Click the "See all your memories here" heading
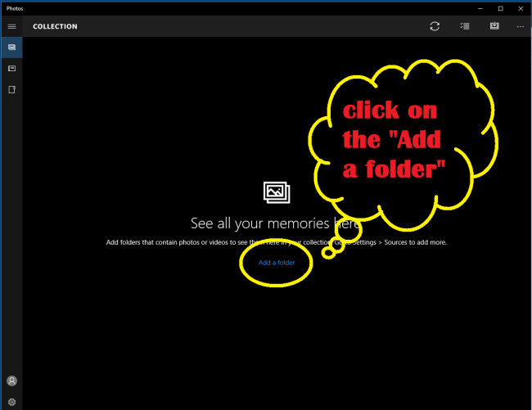532x410 pixels. coord(275,223)
